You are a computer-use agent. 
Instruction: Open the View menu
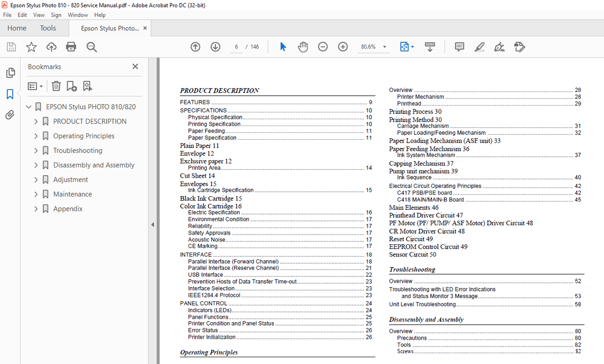(x=38, y=15)
